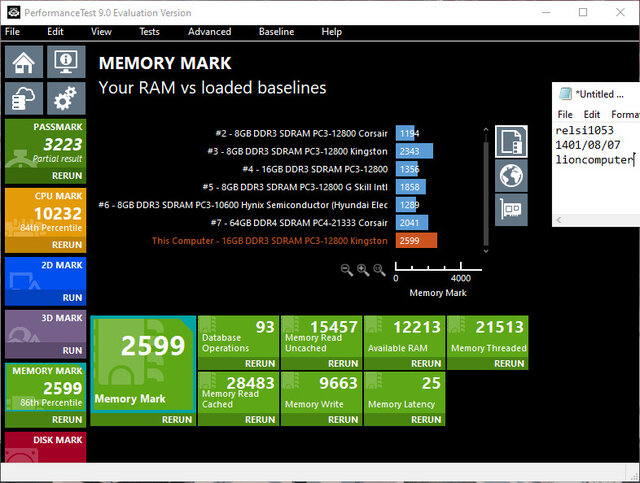Open the settings gears icon
Image resolution: width=640 pixels, height=483 pixels.
(66, 97)
